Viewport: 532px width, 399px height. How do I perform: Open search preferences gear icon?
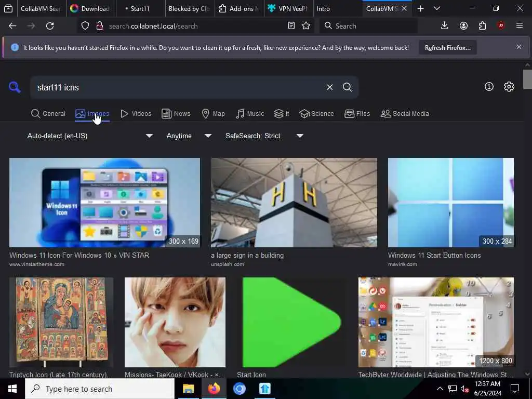509,87
